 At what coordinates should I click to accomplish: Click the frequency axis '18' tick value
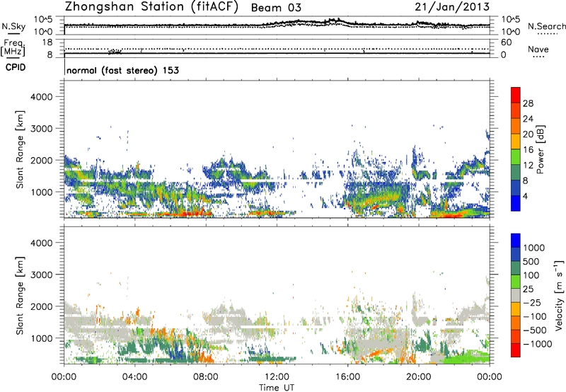[x=47, y=42]
